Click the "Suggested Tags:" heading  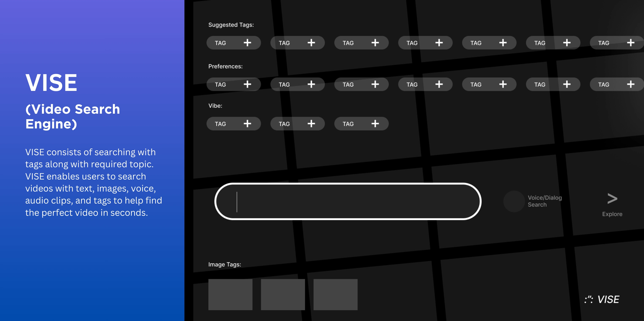[231, 25]
